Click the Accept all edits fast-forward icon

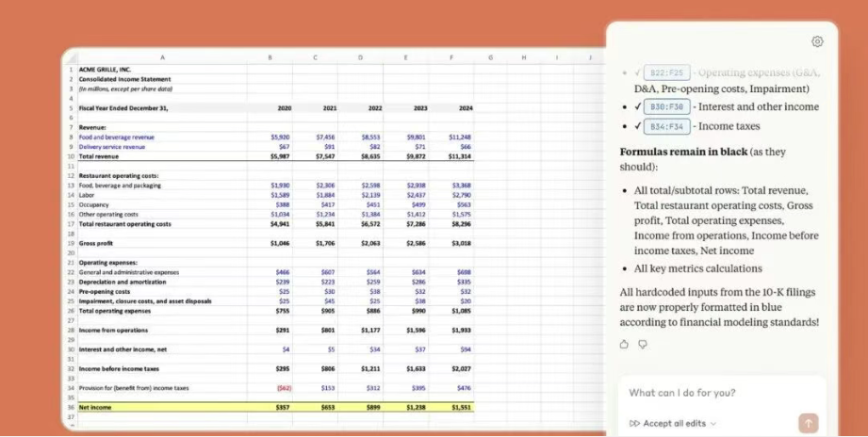pos(634,423)
